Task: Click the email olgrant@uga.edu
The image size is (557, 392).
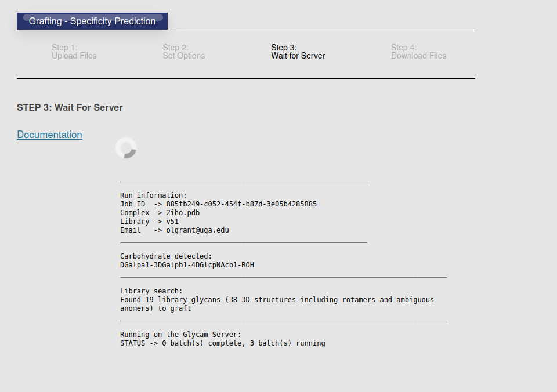Action: [x=197, y=230]
